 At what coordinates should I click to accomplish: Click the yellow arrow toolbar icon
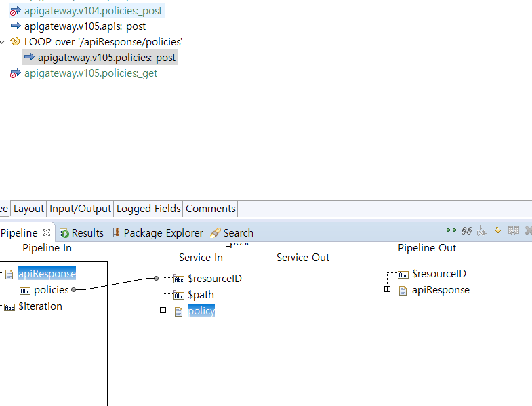498,231
